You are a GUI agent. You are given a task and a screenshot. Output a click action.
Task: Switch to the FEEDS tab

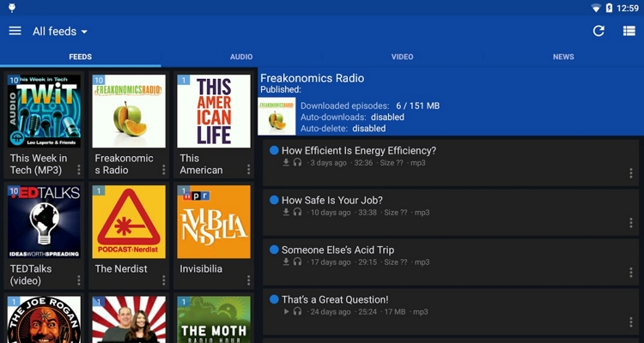click(x=81, y=57)
